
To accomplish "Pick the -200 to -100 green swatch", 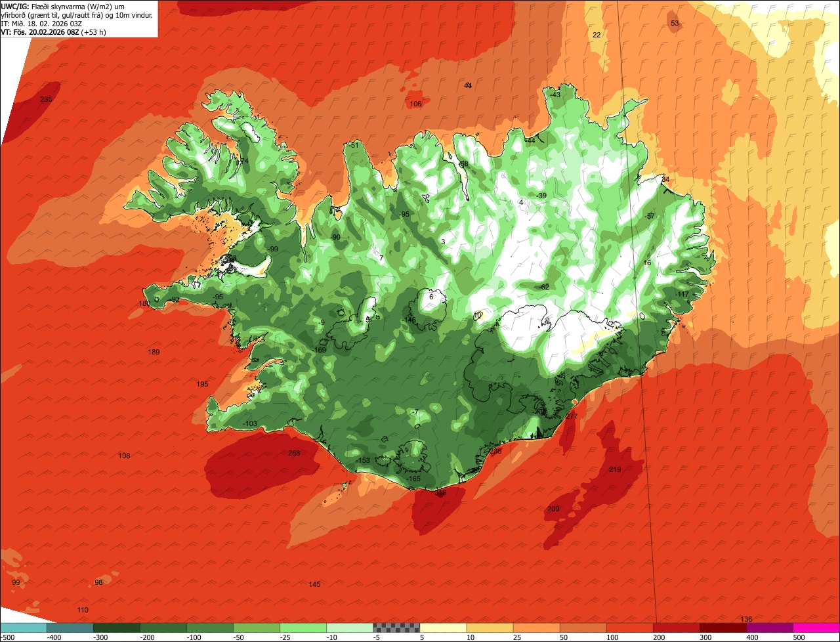I will pos(163,628).
